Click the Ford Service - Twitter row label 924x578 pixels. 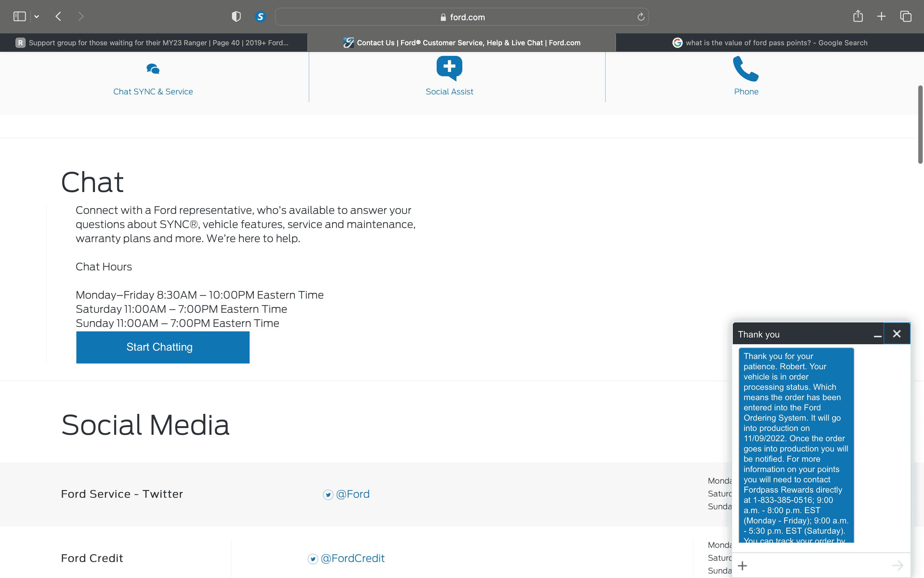[122, 494]
